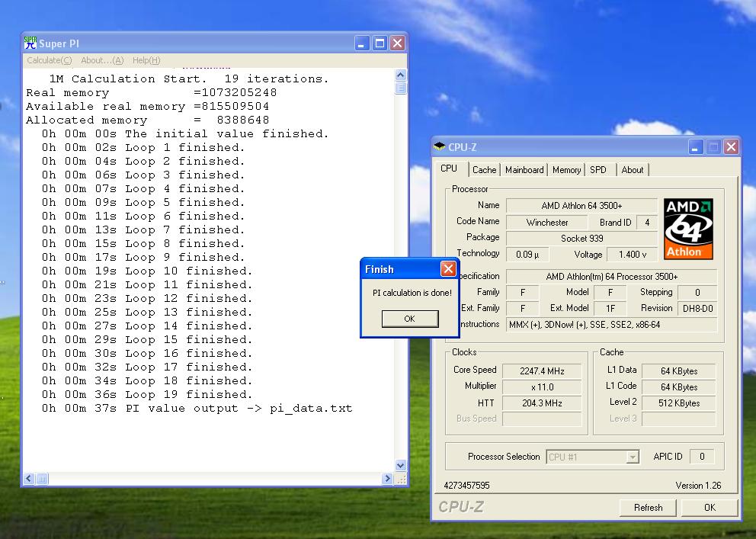756x539 pixels.
Task: Click the CPU-Z title bar icon
Action: [440, 147]
